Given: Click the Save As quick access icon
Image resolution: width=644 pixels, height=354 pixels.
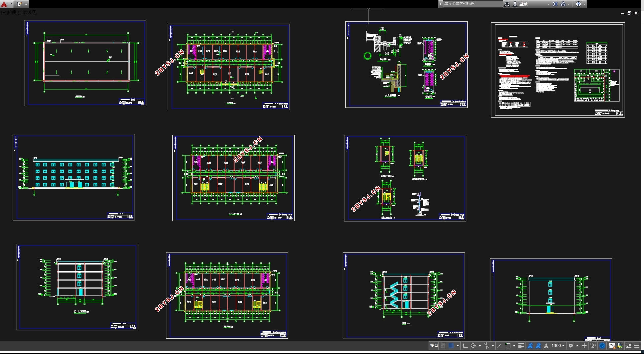Looking at the screenshot, I should pyautogui.click(x=19, y=4).
